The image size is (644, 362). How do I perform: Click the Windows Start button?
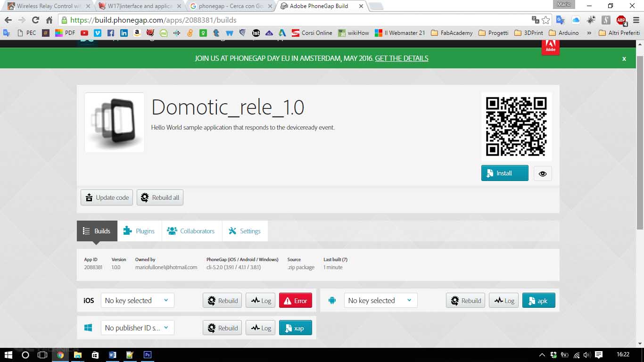pos(8,355)
